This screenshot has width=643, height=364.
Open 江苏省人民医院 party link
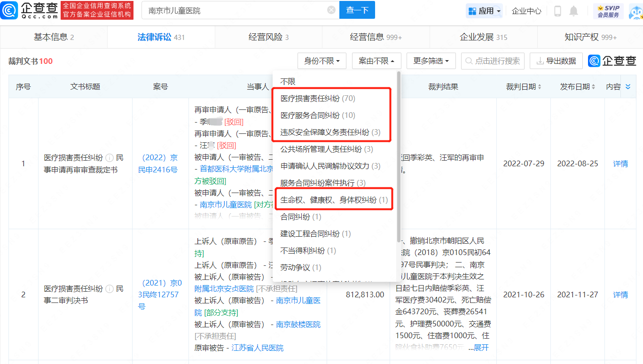pyautogui.click(x=258, y=348)
